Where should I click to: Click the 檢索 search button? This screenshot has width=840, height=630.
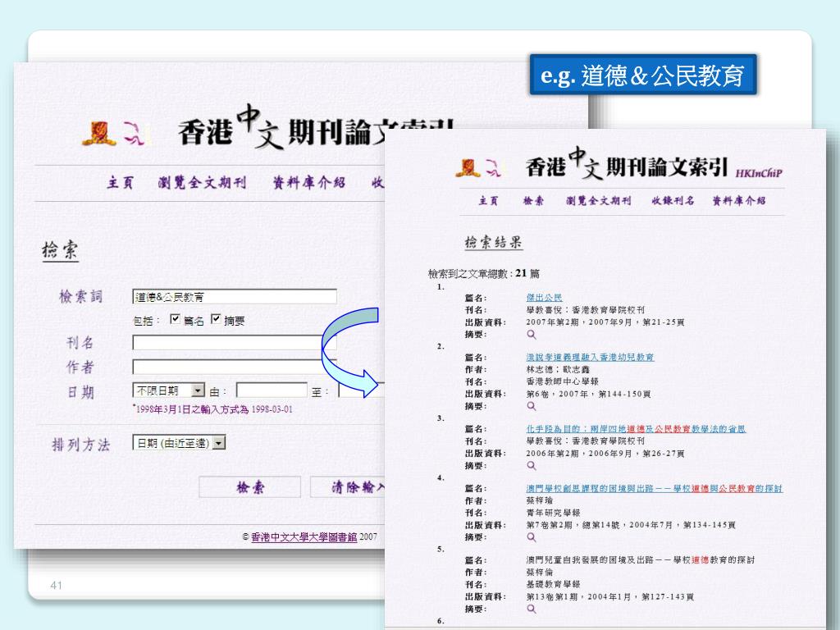tap(249, 487)
